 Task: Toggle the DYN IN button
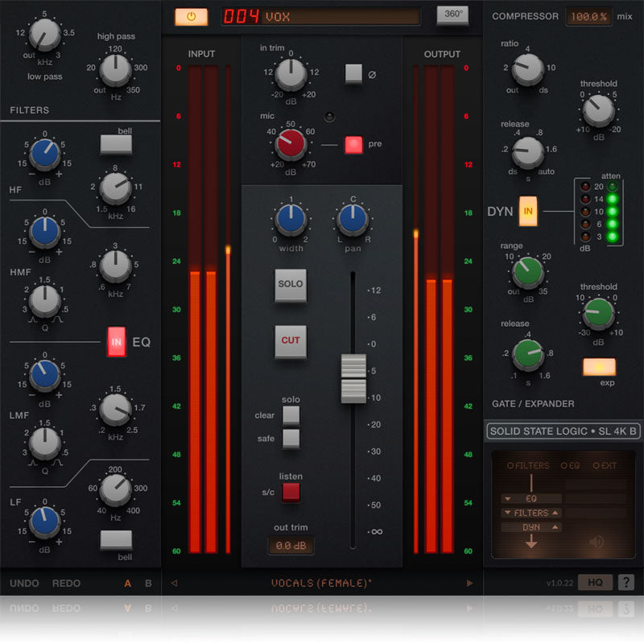528,211
